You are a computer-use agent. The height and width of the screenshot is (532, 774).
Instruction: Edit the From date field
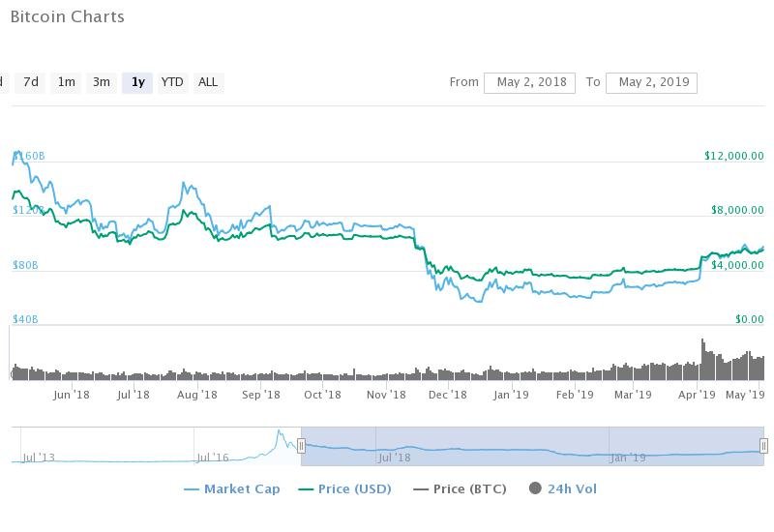529,82
